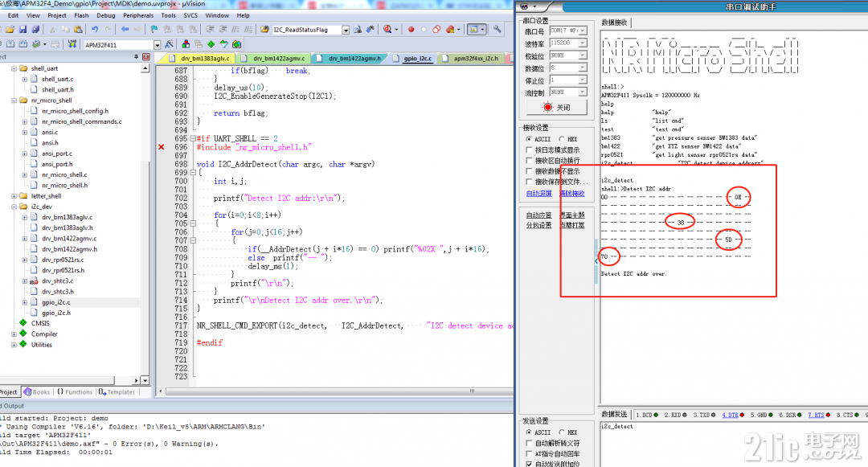Click the Kill All Breakpoints icon
This screenshot has height=467, width=868.
point(450,29)
